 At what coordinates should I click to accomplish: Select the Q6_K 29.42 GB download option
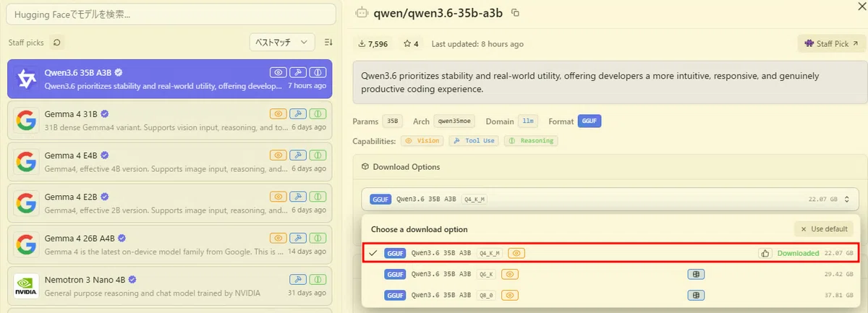(610, 274)
